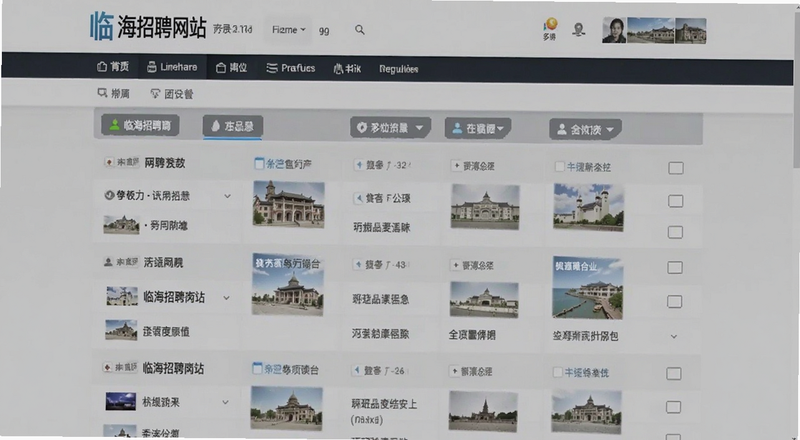Click the icon between Prafues and Regulèes

click(338, 69)
